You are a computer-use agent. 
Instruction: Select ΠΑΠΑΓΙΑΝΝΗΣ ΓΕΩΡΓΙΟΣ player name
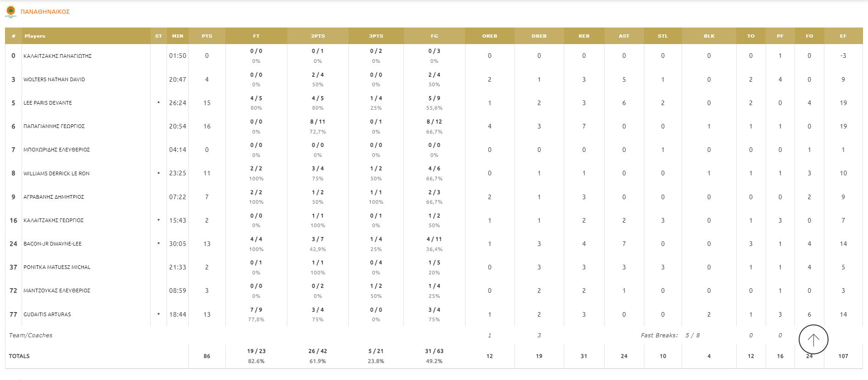coord(54,126)
